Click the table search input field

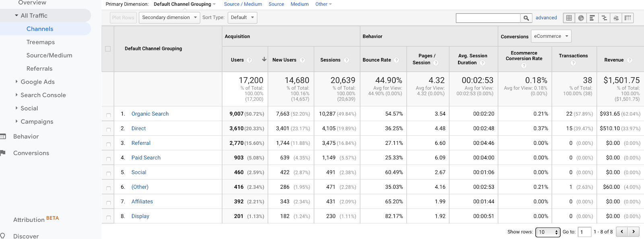click(x=488, y=18)
